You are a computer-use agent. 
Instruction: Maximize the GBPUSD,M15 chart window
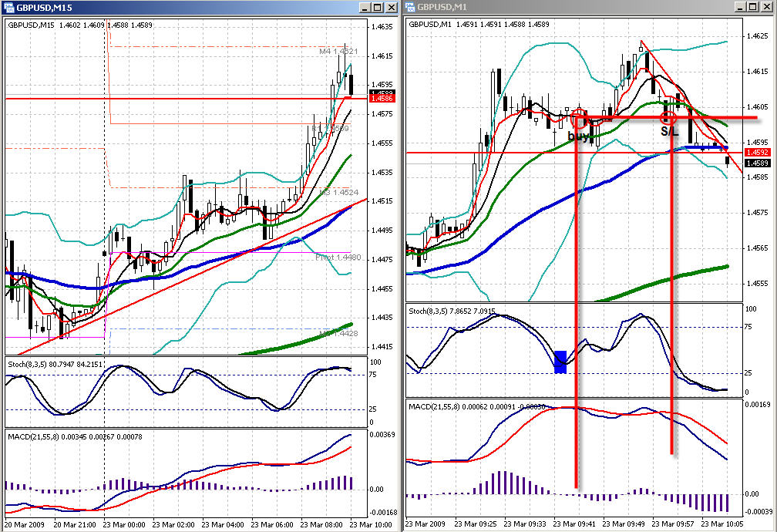pos(378,8)
